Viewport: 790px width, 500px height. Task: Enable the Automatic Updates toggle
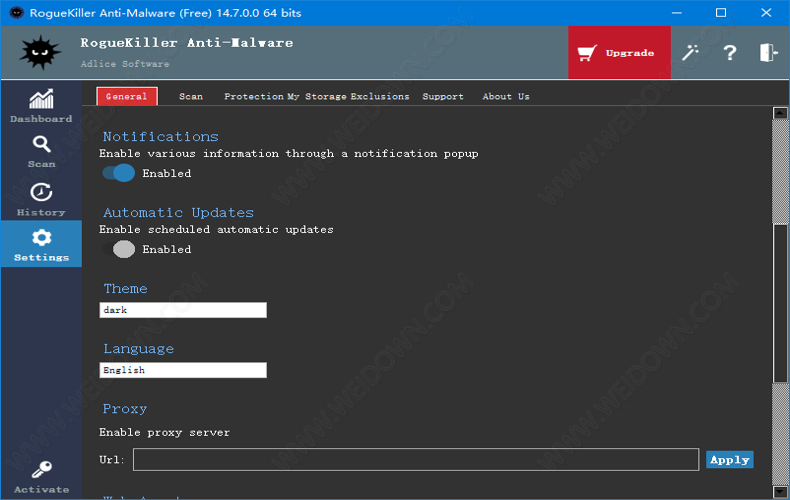(119, 249)
